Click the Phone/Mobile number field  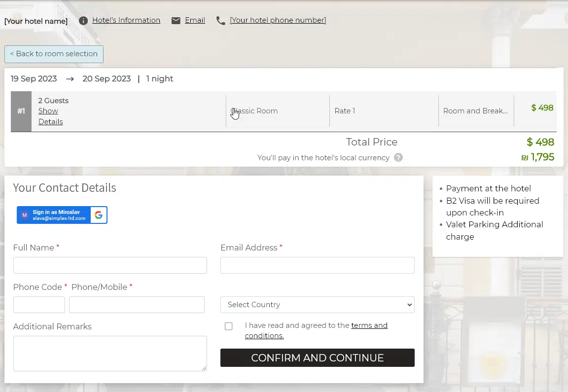(137, 305)
